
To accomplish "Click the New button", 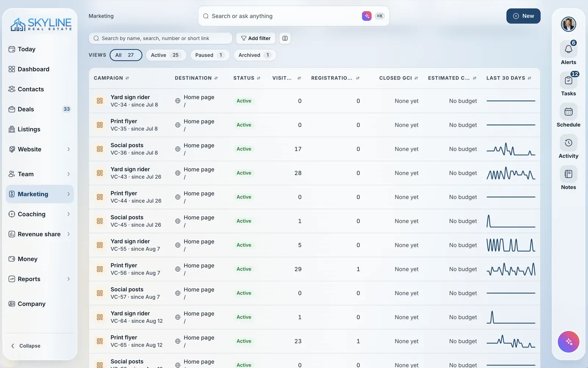I will pos(523,16).
